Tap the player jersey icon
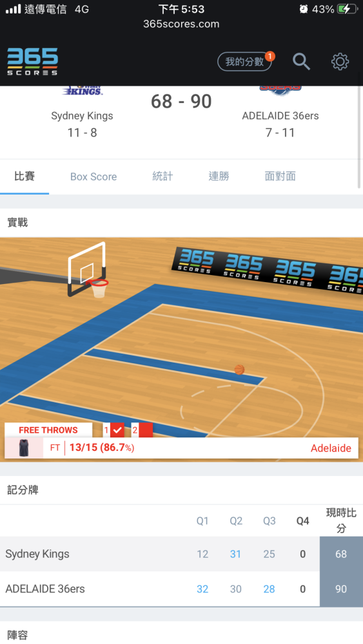This screenshot has width=363, height=644. [24, 448]
